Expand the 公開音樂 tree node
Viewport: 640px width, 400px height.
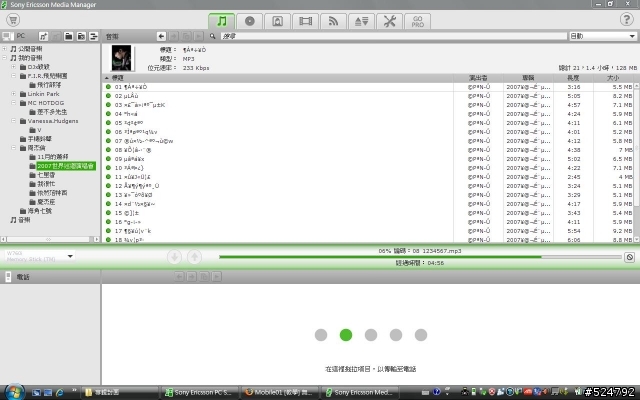[5, 49]
